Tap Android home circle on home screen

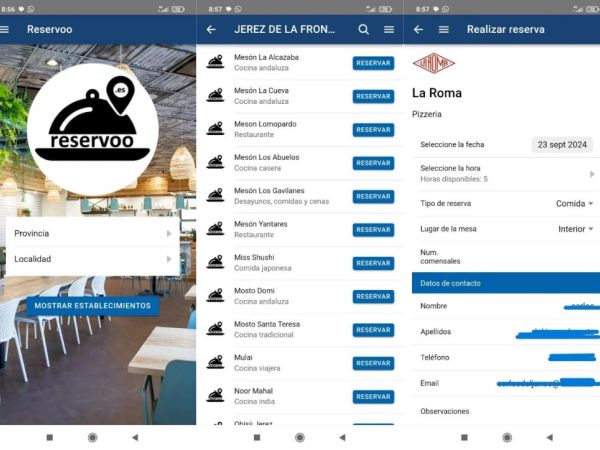pyautogui.click(x=92, y=437)
